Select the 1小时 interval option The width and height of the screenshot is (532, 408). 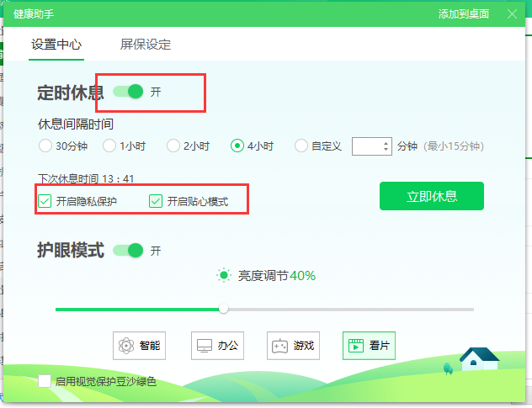coord(109,146)
